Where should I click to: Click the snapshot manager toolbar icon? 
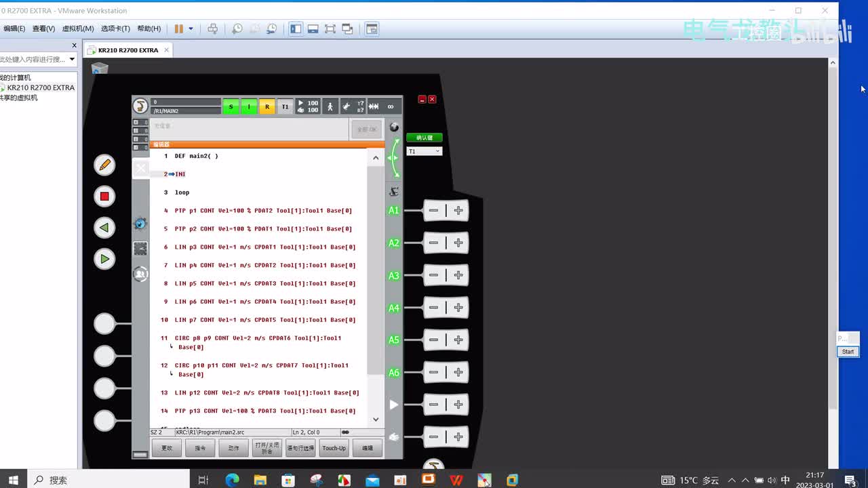(x=271, y=28)
